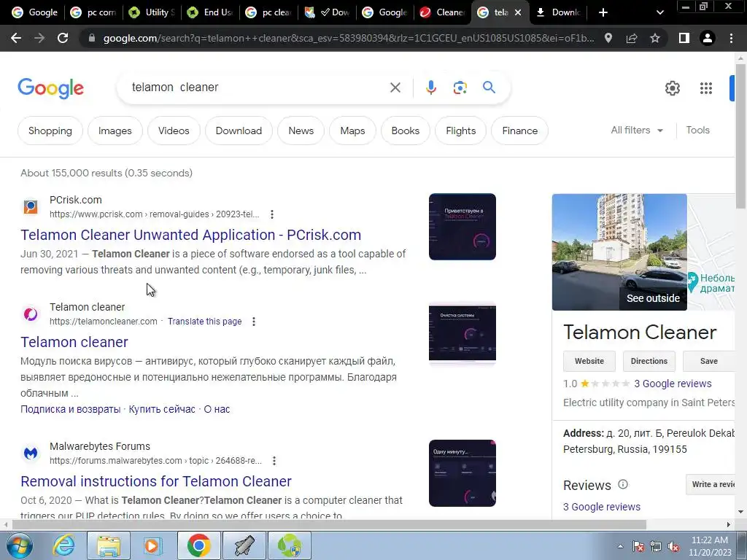Click the vertical page scrollbar
The height and width of the screenshot is (560, 747).
(741, 136)
